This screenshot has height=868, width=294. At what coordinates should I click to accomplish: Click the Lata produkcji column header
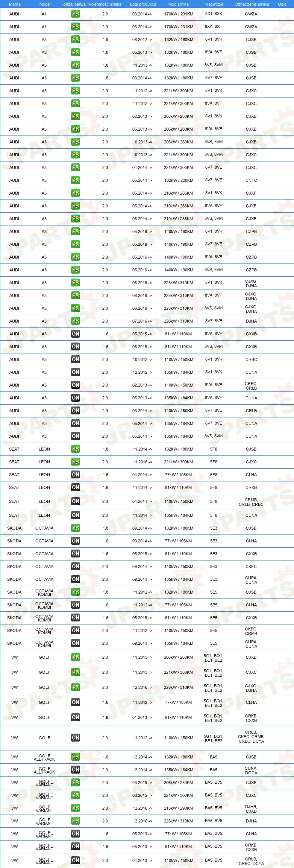(x=143, y=4)
